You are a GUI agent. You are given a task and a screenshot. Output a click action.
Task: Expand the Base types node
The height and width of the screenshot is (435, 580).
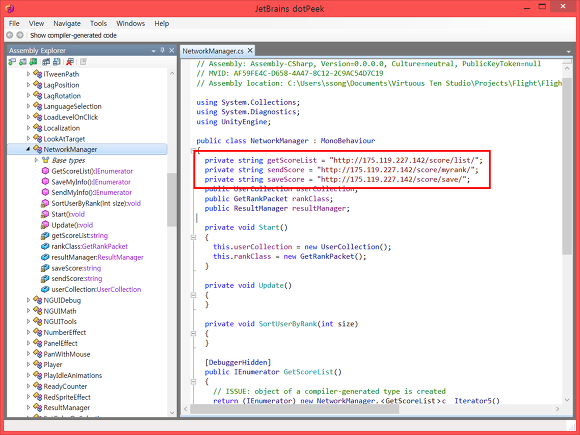click(x=36, y=160)
